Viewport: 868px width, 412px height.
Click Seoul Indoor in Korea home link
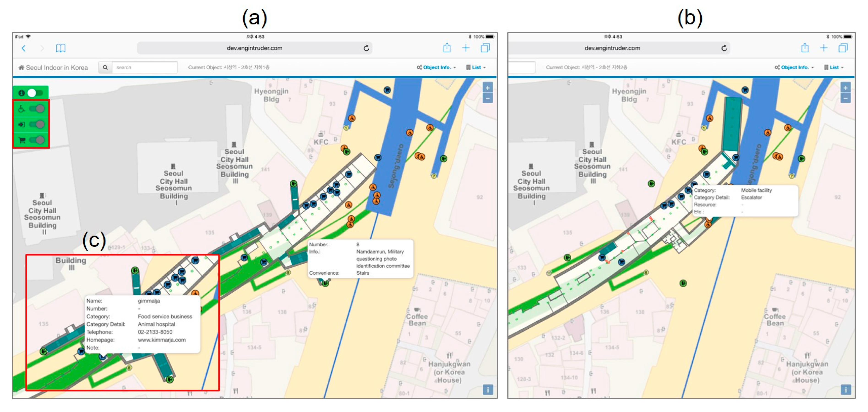coord(53,67)
